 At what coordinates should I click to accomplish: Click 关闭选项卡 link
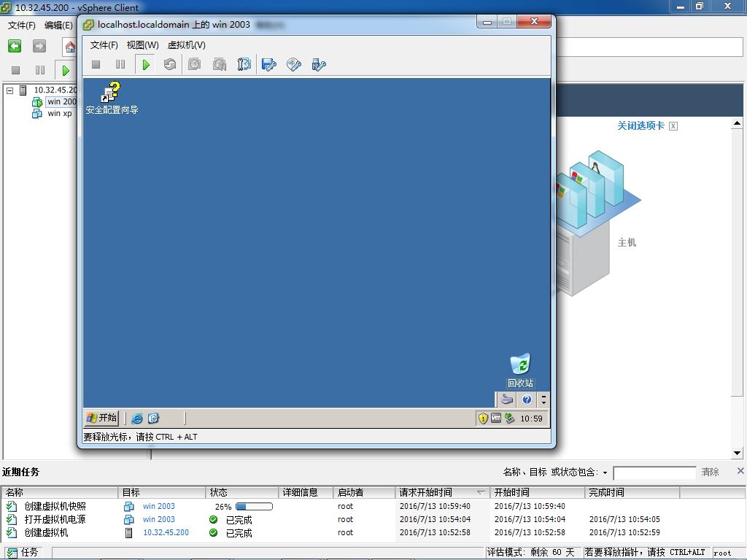pos(640,125)
